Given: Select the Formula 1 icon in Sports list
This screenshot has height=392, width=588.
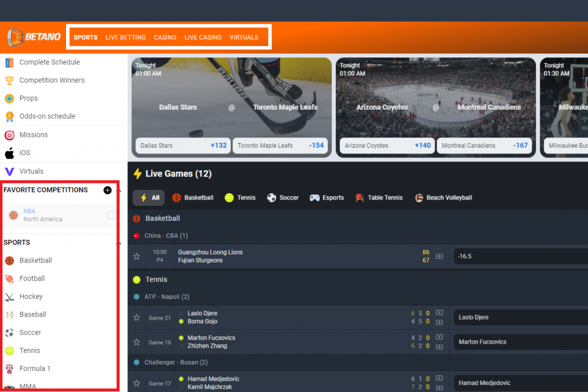Looking at the screenshot, I should [x=10, y=368].
